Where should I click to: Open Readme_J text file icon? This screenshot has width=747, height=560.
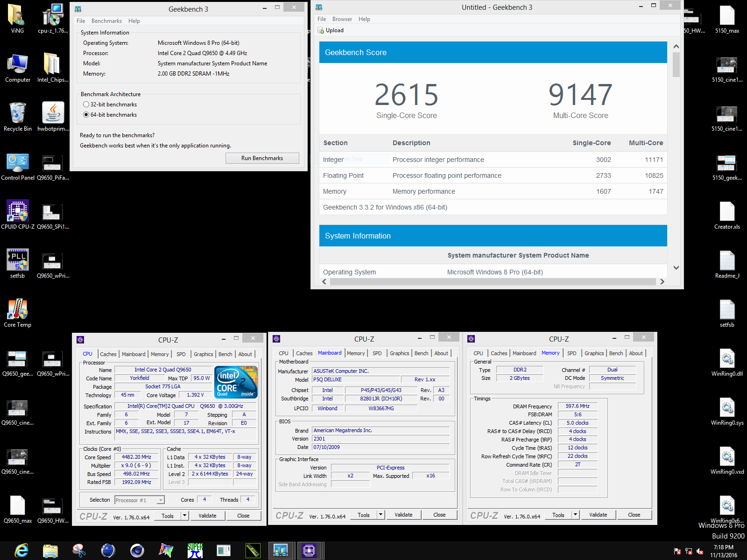[x=727, y=264]
